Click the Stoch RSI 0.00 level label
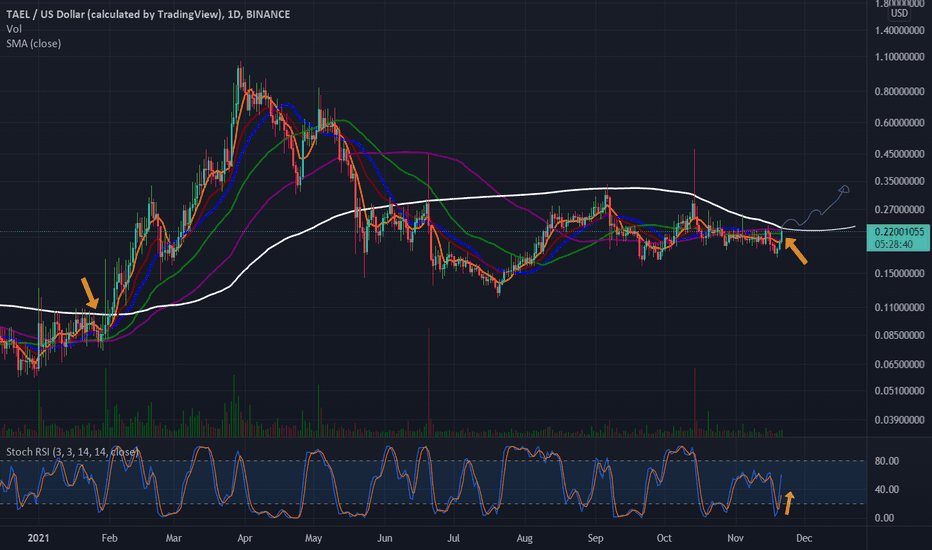Viewport: 932px width, 550px height. (x=884, y=518)
